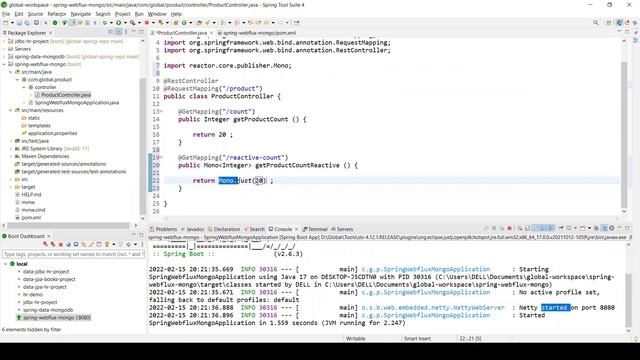Select ProductController.java in Package Explorer
The width and height of the screenshot is (640, 360).
pos(66,95)
